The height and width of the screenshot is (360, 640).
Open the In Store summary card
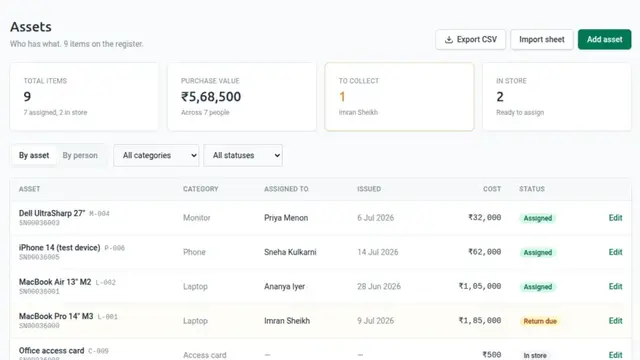[x=557, y=97]
